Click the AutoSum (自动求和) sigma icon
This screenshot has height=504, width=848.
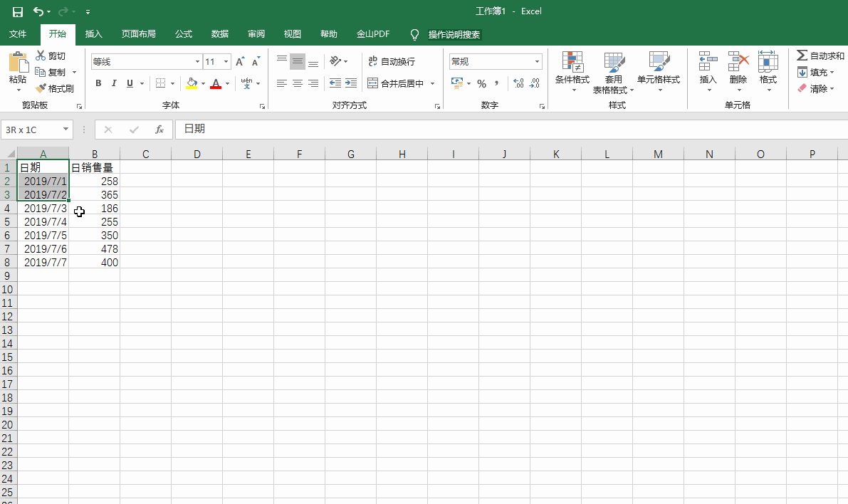[802, 56]
